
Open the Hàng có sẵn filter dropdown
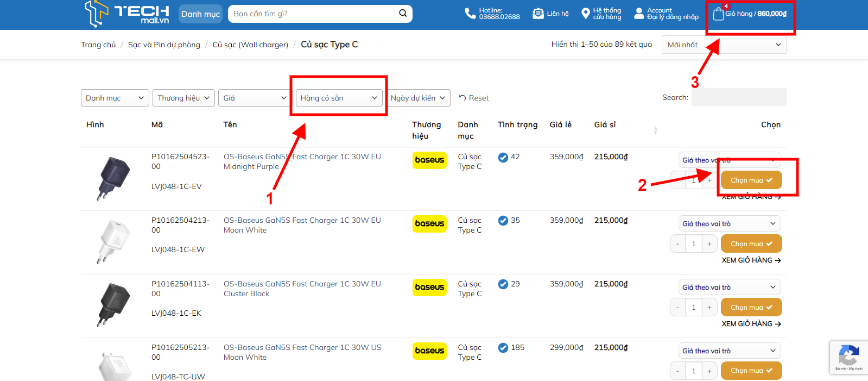[339, 98]
